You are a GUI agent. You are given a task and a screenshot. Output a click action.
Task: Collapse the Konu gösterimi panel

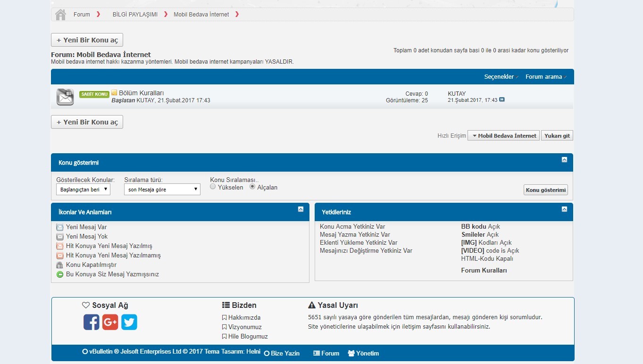click(x=564, y=160)
